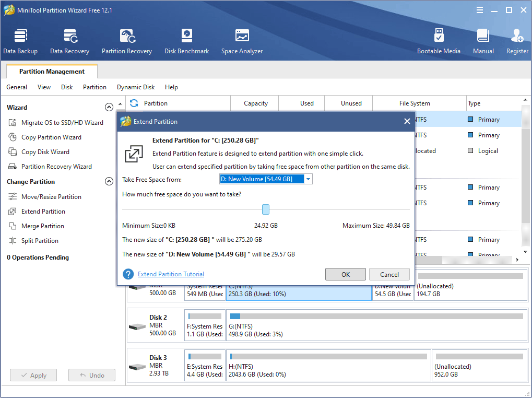
Task: Click the Disk 3 drive icon
Action: pos(137,367)
